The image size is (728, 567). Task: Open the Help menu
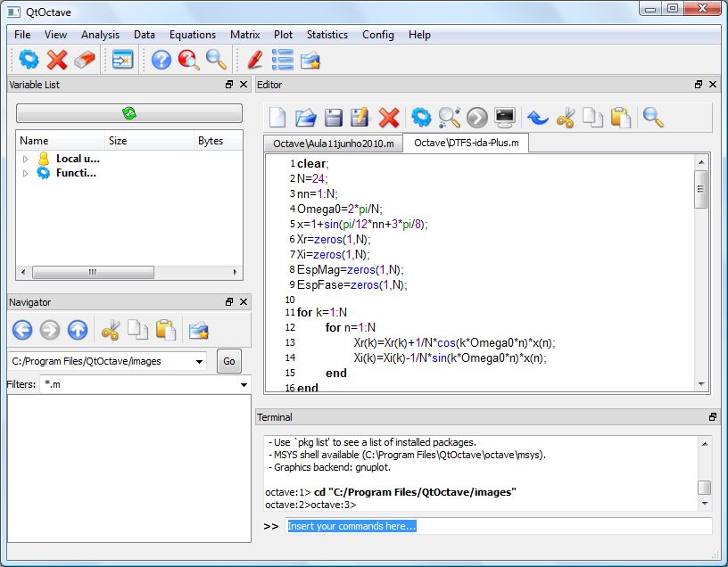pos(419,35)
